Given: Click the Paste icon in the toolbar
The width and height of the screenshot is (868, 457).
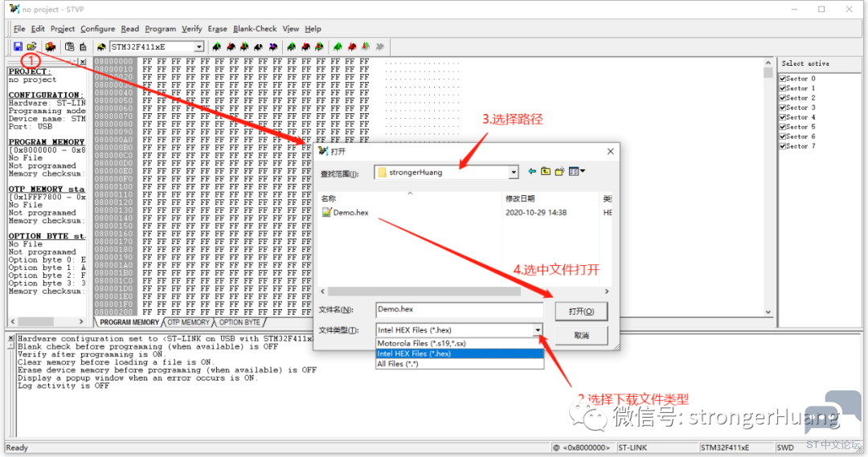Looking at the screenshot, I should click(x=83, y=47).
